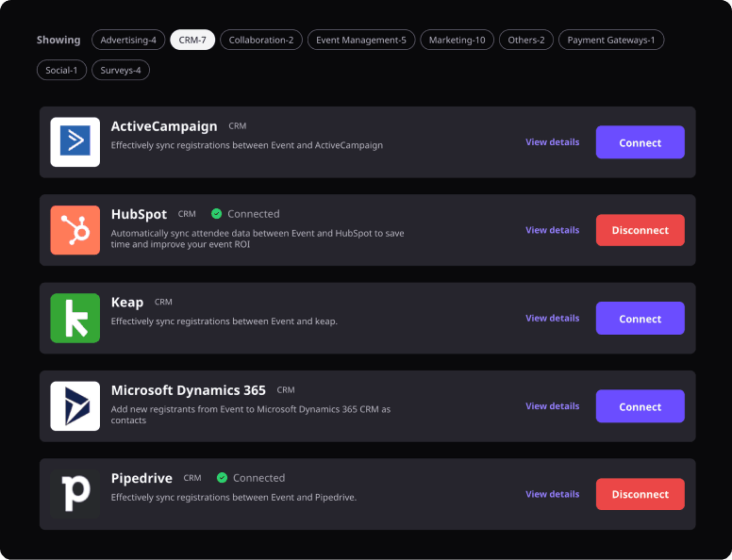
Task: View details for ActiveCampaign
Action: coord(552,141)
